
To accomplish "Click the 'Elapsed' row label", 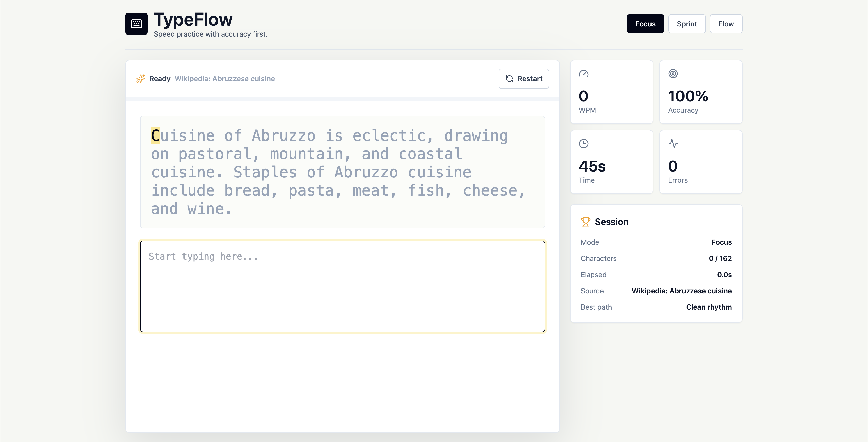I will click(x=593, y=275).
